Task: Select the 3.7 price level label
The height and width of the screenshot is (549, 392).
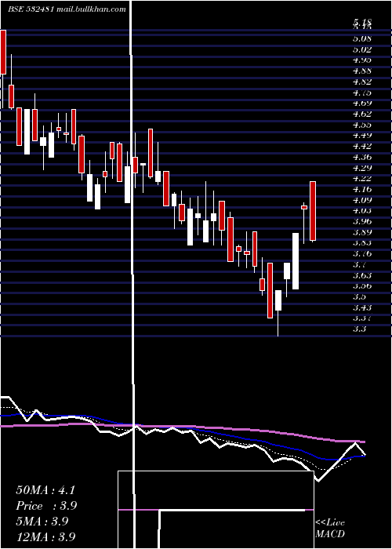Action: point(359,265)
